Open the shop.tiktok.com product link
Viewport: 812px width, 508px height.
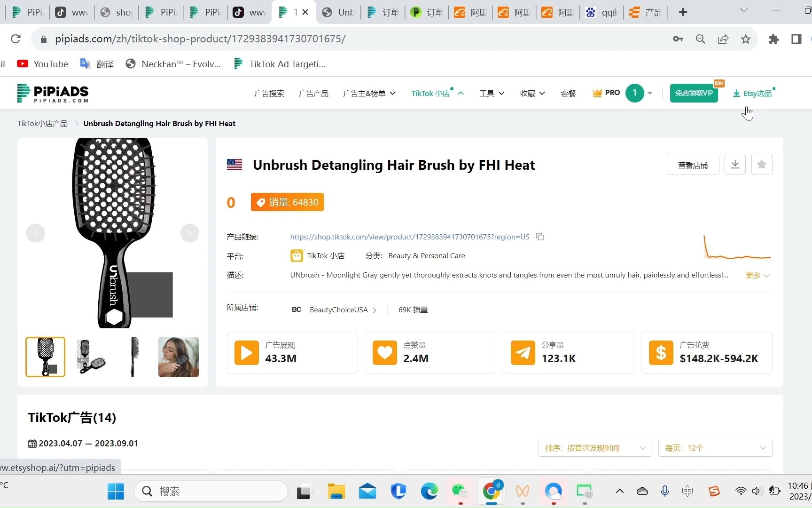click(x=410, y=237)
